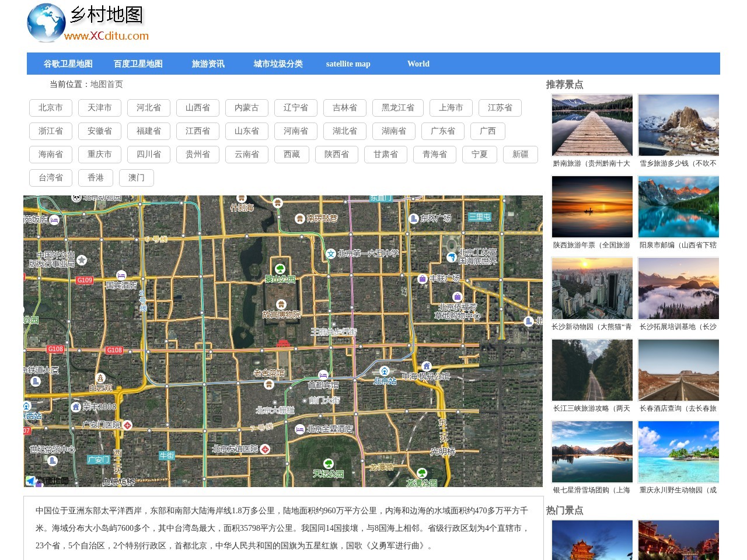Select the 中海枫丹公馆 building icon

tap(427, 366)
